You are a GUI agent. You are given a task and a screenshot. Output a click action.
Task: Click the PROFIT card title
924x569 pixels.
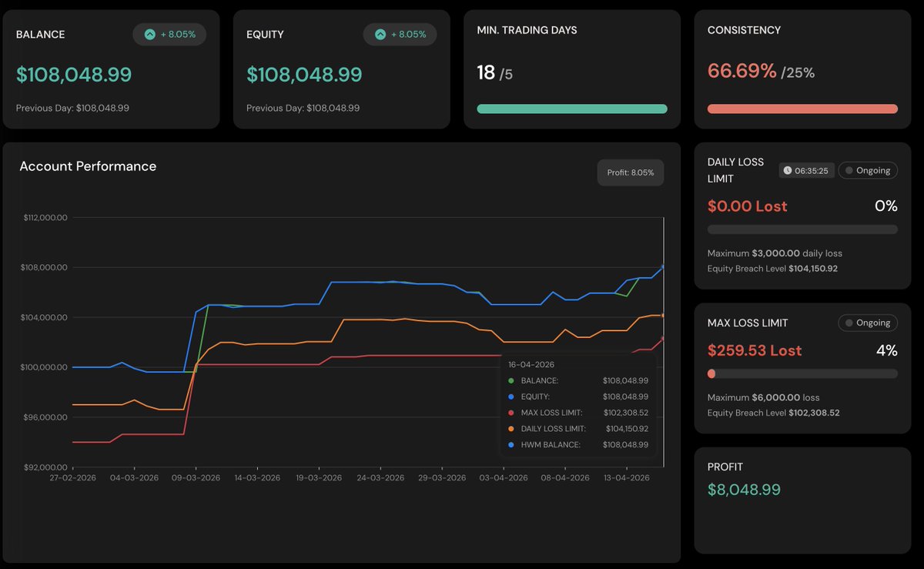tap(725, 467)
